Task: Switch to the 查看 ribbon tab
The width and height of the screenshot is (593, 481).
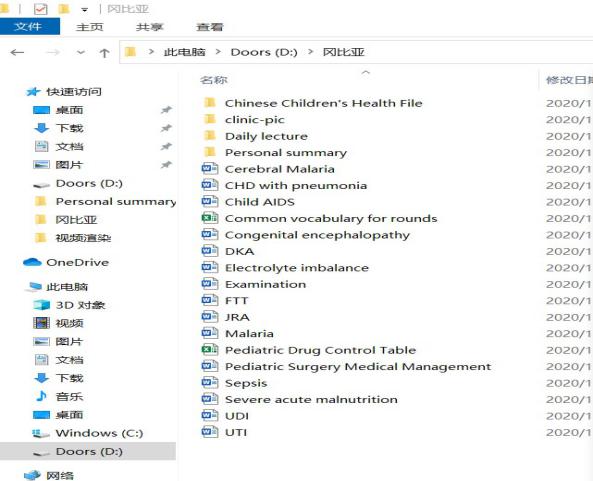Action: (210, 27)
